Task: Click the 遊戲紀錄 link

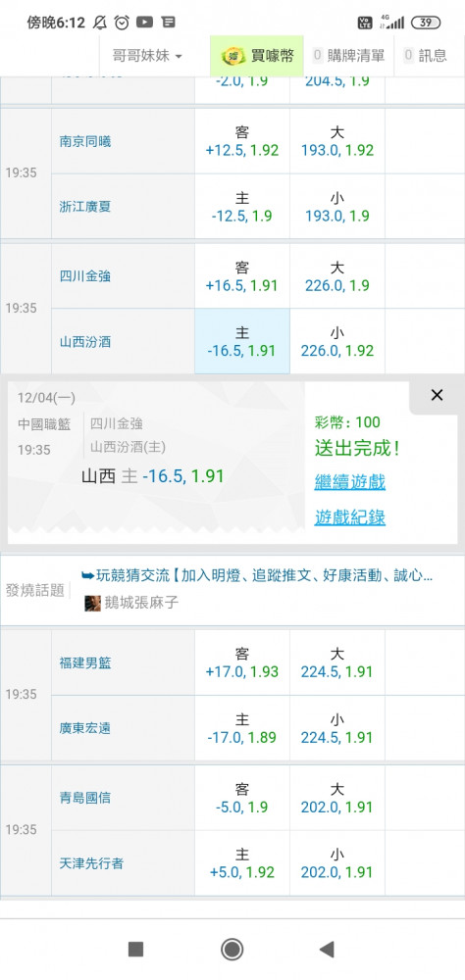Action: pyautogui.click(x=350, y=516)
